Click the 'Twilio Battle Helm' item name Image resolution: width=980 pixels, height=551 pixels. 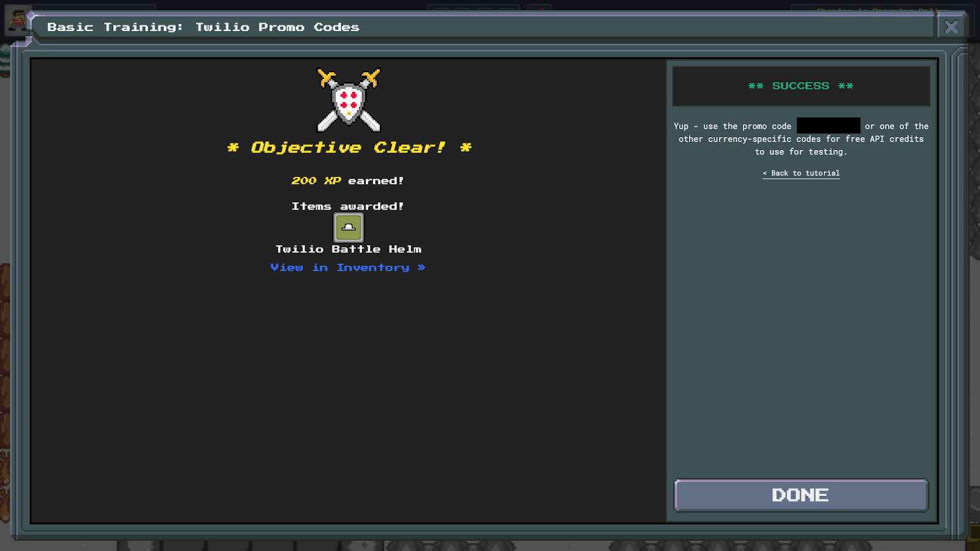tap(349, 249)
